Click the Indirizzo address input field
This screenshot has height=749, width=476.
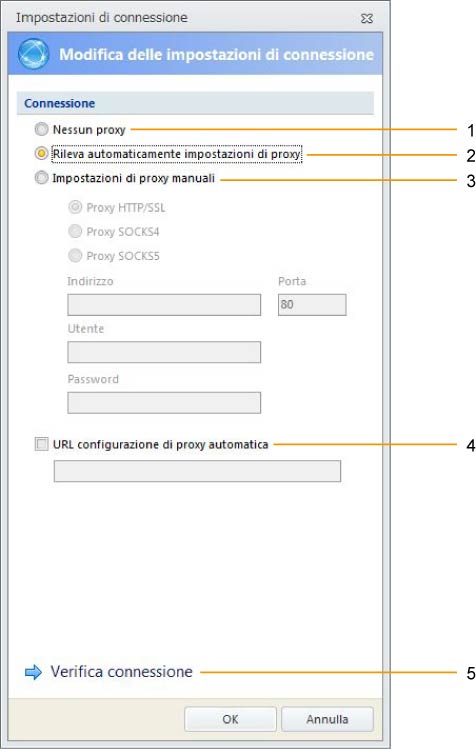[164, 305]
